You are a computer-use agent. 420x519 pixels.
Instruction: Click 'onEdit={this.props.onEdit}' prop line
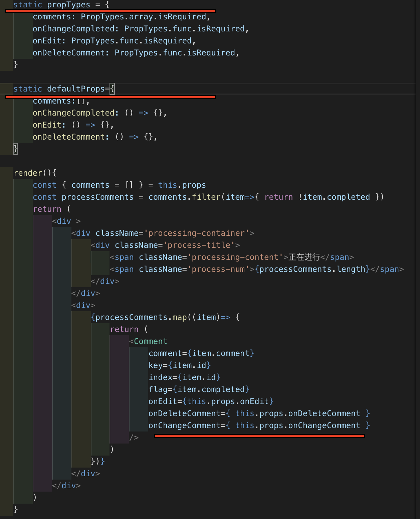click(211, 401)
